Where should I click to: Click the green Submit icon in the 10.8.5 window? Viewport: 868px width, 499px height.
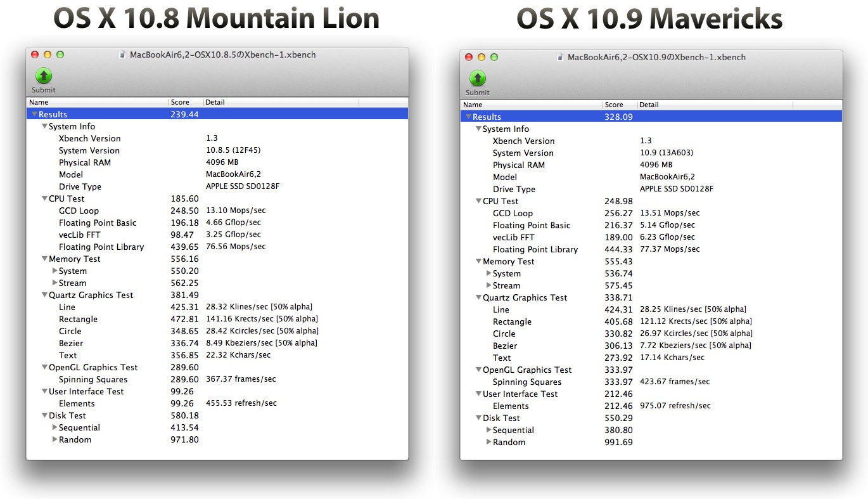click(44, 76)
